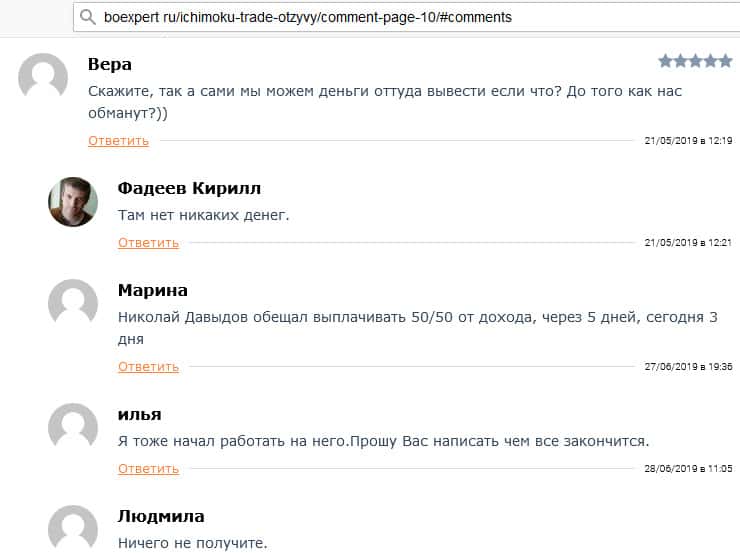Viewport: 740px width, 553px height.
Task: Click Людмила's gray avatar icon
Action: (73, 529)
